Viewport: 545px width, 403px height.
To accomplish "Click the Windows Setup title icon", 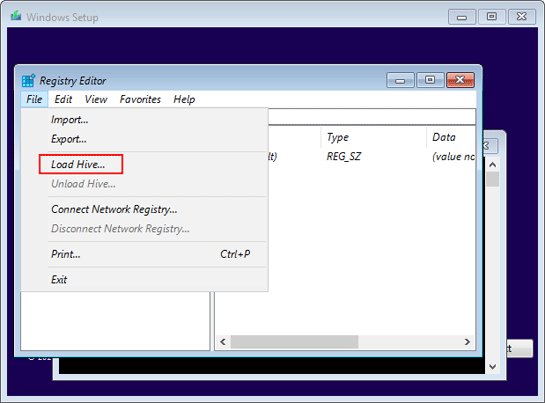I will click(16, 16).
